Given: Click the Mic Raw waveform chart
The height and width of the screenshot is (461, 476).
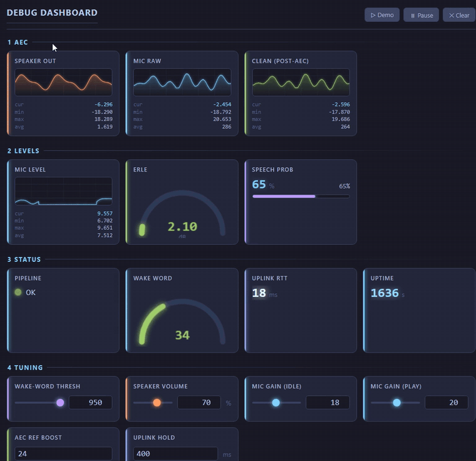Looking at the screenshot, I should 182,82.
